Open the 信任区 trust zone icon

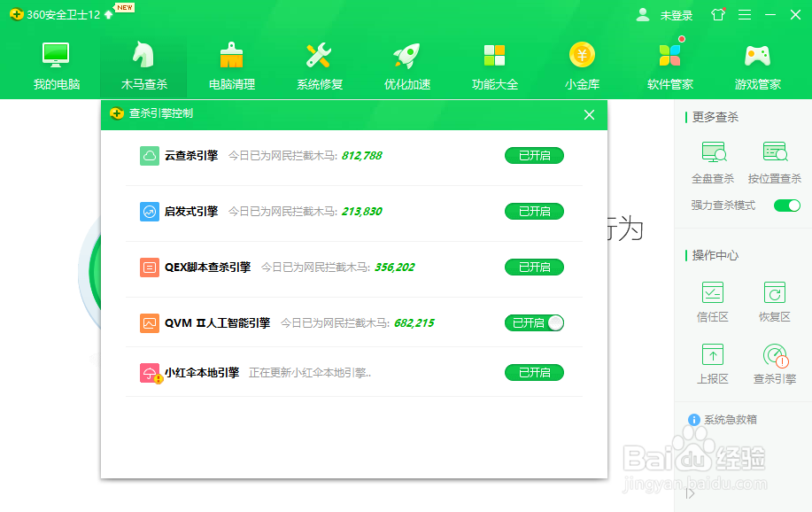point(713,292)
